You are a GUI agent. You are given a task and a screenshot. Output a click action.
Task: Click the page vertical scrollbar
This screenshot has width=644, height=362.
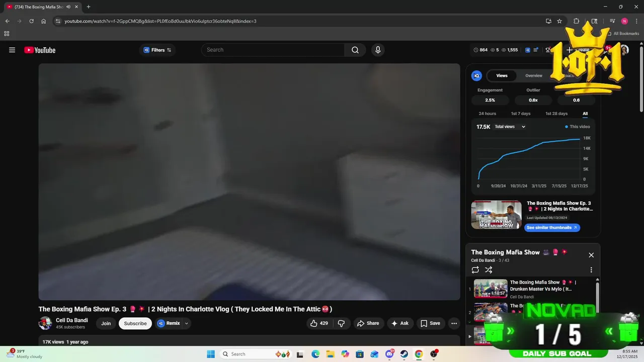[641, 79]
